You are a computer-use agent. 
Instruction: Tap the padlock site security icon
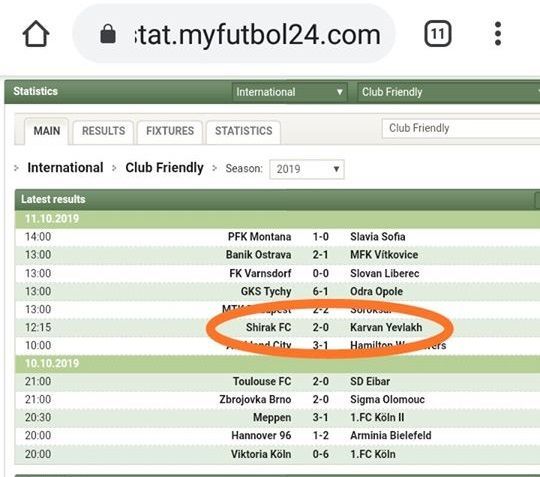108,34
